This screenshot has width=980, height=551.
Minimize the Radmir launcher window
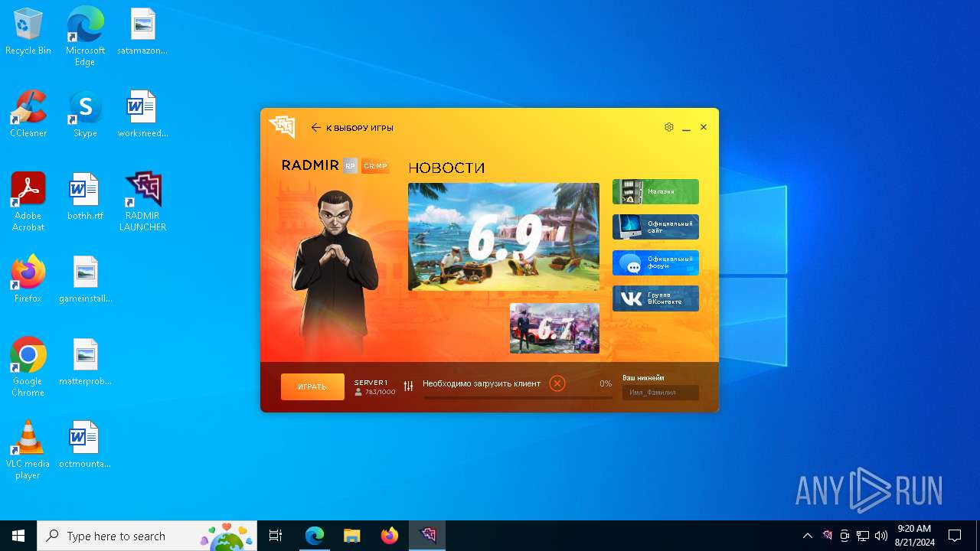pyautogui.click(x=687, y=128)
